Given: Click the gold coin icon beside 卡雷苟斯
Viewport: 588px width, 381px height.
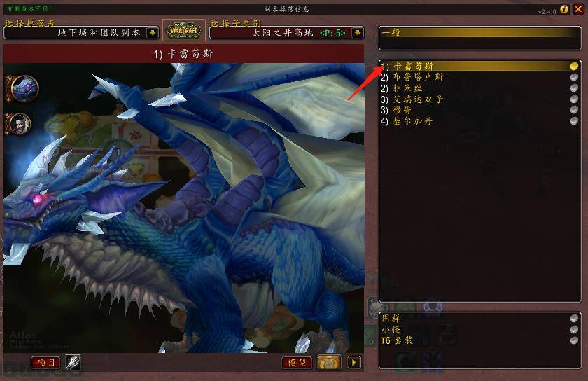Looking at the screenshot, I should tap(574, 67).
